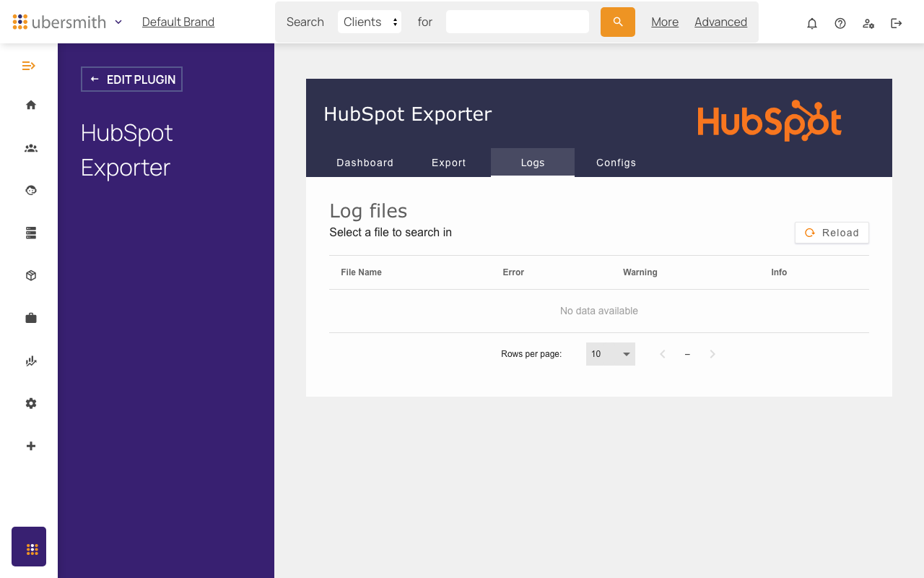Screen dimensions: 924x578
Task: Click the plus icon in sidebar
Action: 31,446
